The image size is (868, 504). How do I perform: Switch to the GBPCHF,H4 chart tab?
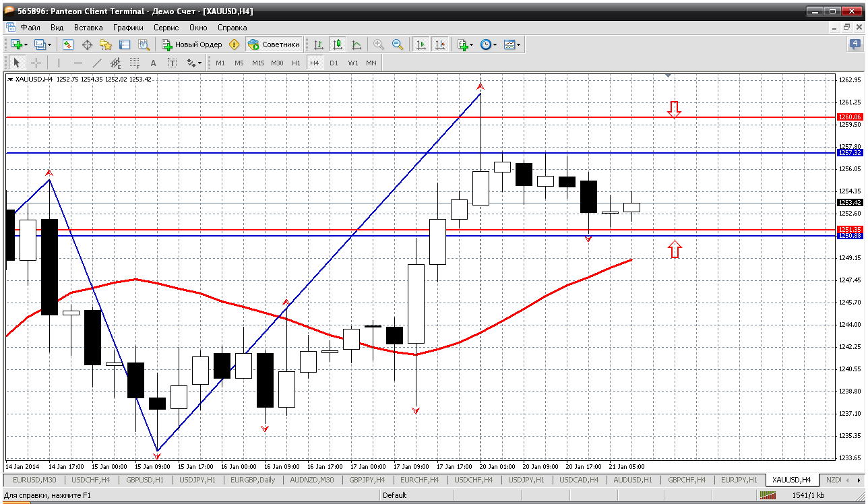coord(686,480)
